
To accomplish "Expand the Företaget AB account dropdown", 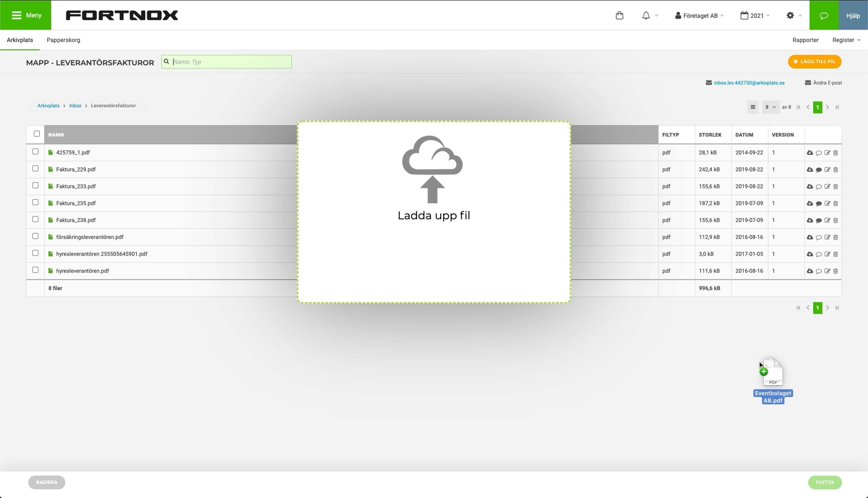I will pyautogui.click(x=699, y=16).
